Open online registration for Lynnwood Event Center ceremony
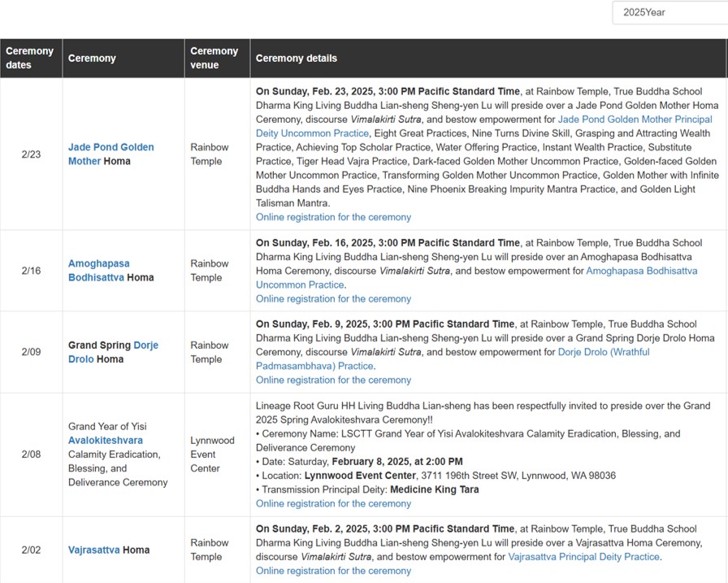Image resolution: width=728 pixels, height=583 pixels. click(x=333, y=503)
